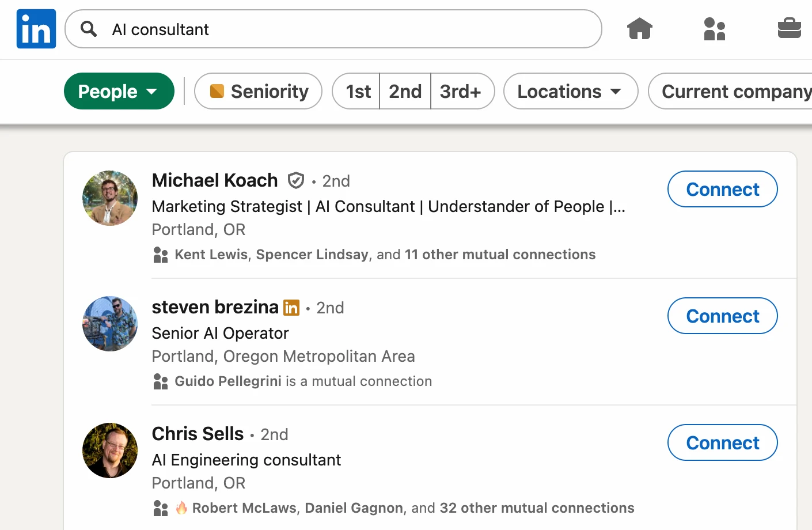
Task: Click Michael Koach's verification badge
Action: coord(295,180)
